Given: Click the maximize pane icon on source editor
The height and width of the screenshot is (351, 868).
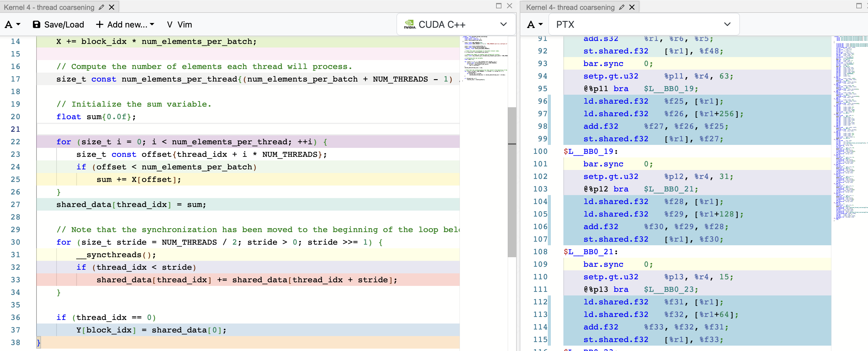Looking at the screenshot, I should (499, 6).
